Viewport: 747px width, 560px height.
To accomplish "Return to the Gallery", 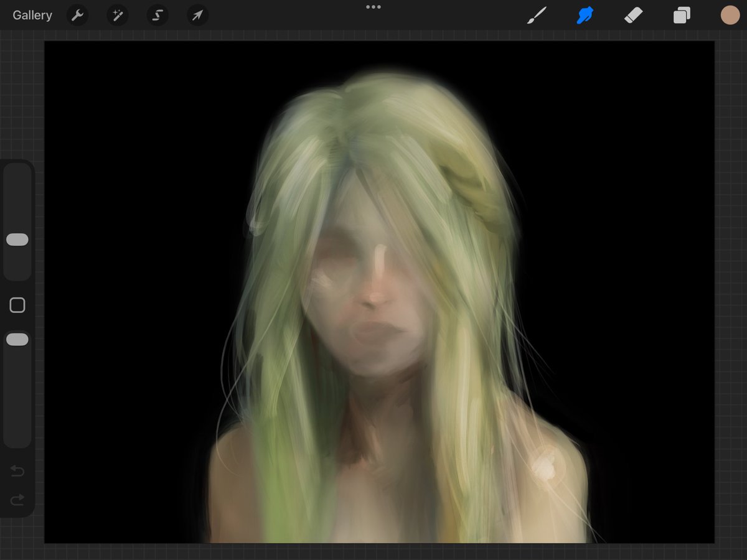I will pos(32,16).
